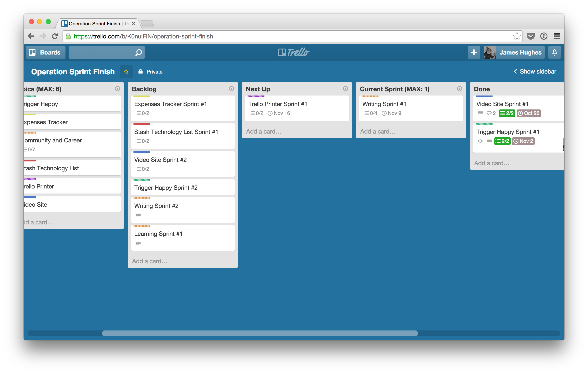This screenshot has height=374, width=588.
Task: Click the Nov 16 due date badge
Action: pyautogui.click(x=279, y=113)
